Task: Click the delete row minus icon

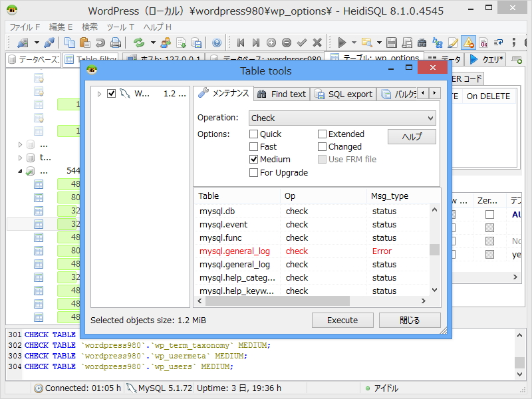Action: click(287, 43)
